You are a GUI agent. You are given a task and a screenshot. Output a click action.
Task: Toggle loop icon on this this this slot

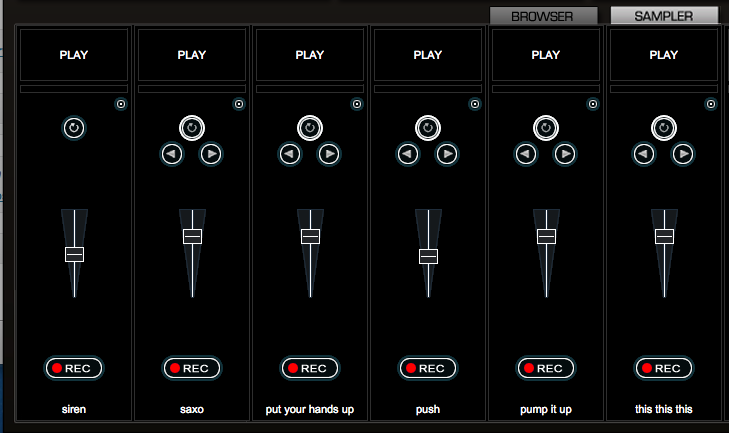(664, 128)
